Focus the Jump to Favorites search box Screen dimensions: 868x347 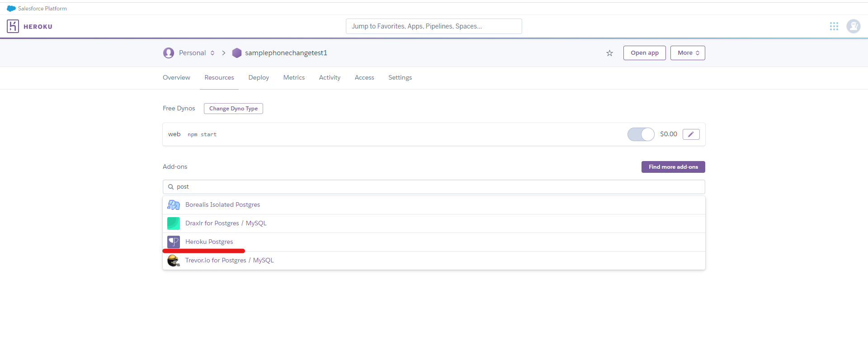pos(434,26)
